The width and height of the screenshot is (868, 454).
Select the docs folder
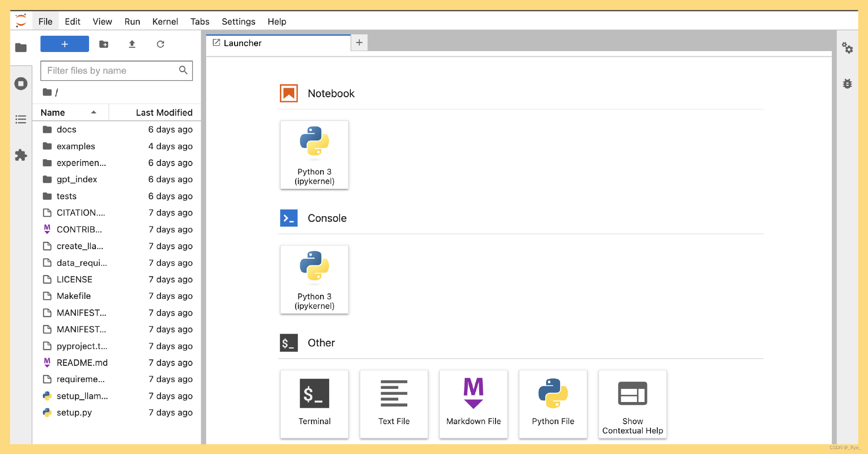[117, 130]
